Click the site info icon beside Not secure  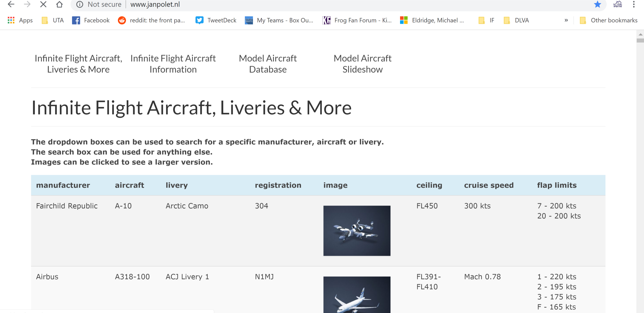[79, 4]
